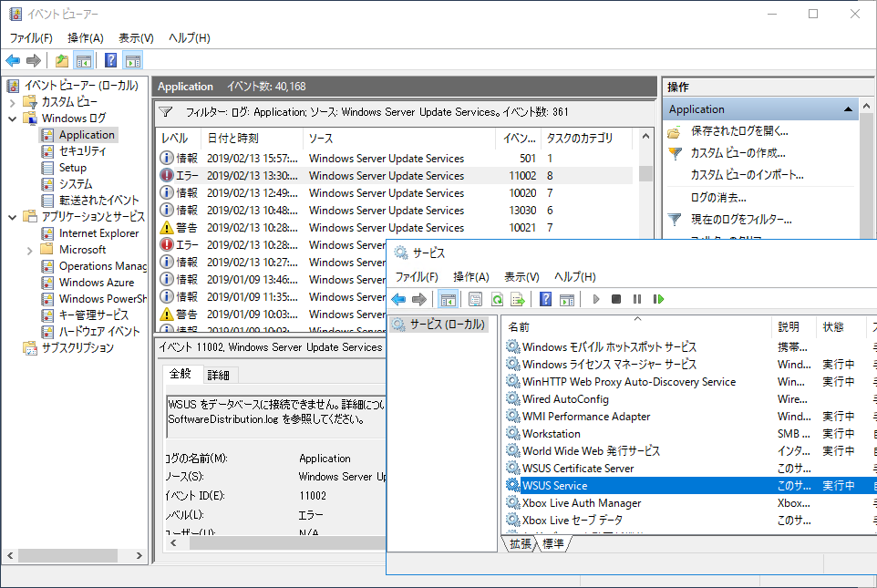Restart the selected service
This screenshot has height=588, width=877.
coord(658,299)
